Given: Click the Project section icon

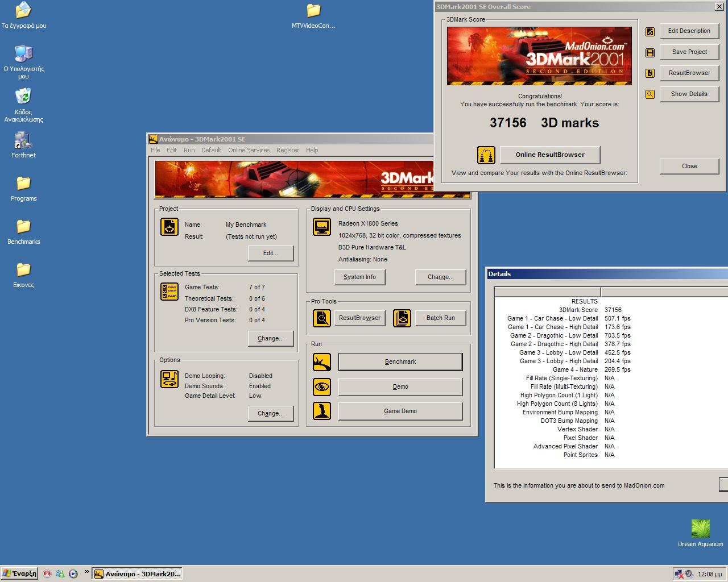Looking at the screenshot, I should (x=169, y=227).
